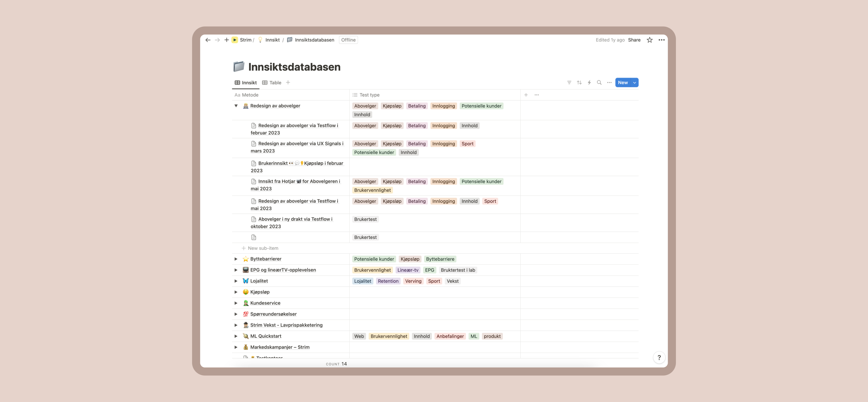Click New sub-item link
This screenshot has width=868, height=402.
[x=263, y=248]
